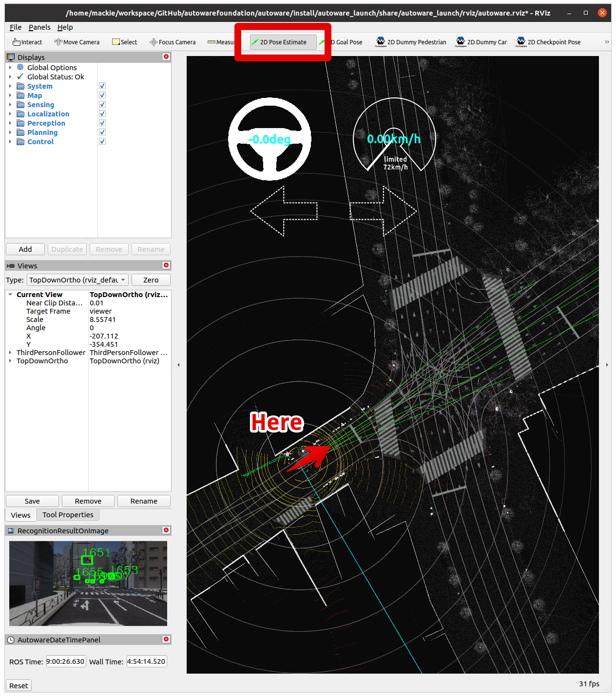Click the Add display button
Viewport: 616px width, 697px height.
click(25, 249)
